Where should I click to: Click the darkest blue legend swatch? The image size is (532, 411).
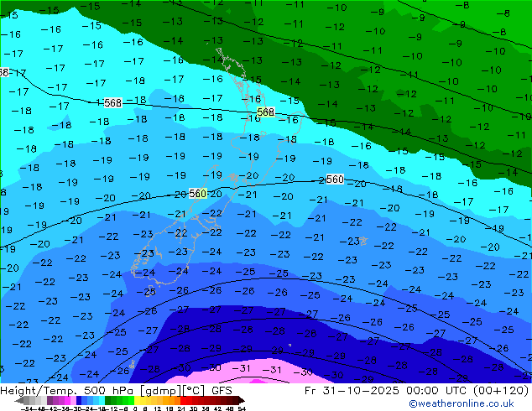point(79,400)
